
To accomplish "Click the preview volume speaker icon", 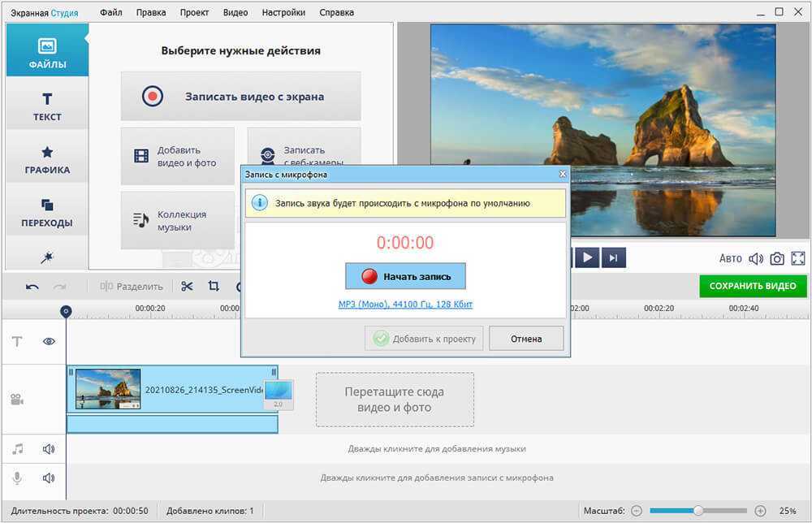I will click(x=756, y=258).
